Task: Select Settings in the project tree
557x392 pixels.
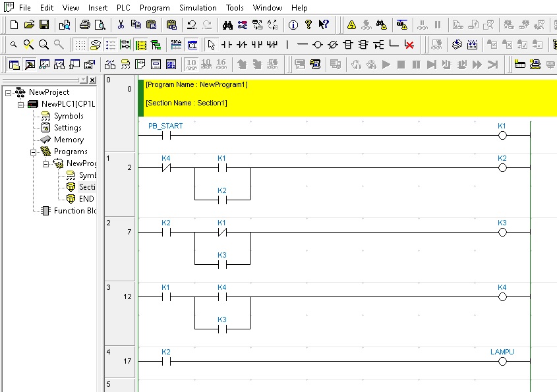Action: tap(67, 128)
